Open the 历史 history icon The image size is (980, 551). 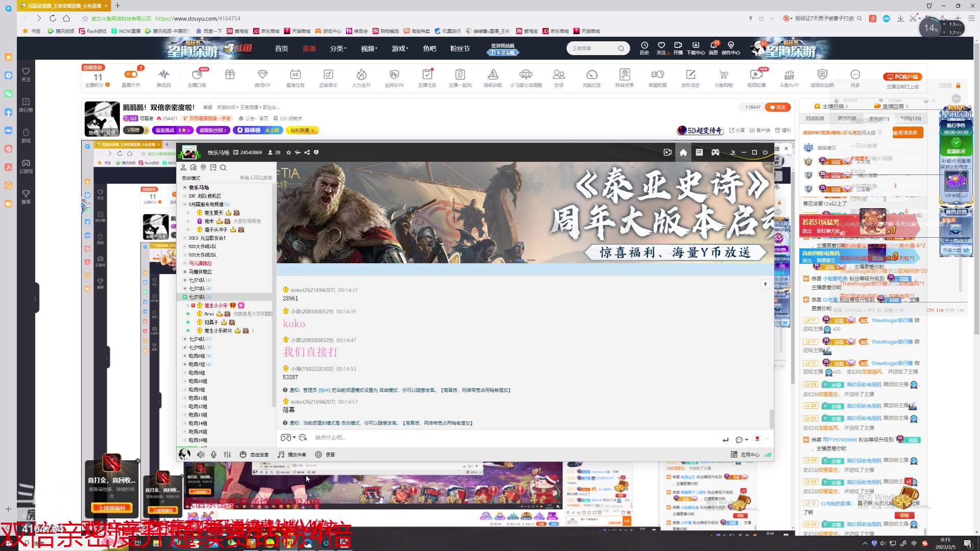tap(645, 48)
